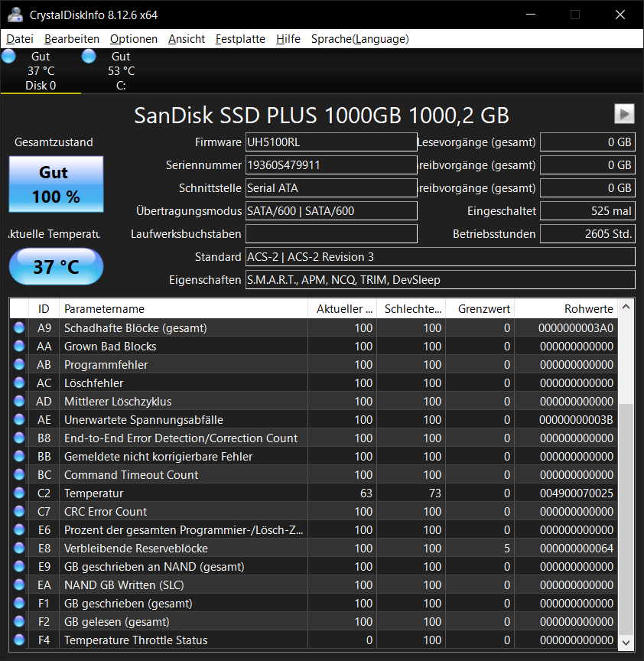Image resolution: width=644 pixels, height=661 pixels.
Task: Open the Bearbeiten menu
Action: coord(72,39)
